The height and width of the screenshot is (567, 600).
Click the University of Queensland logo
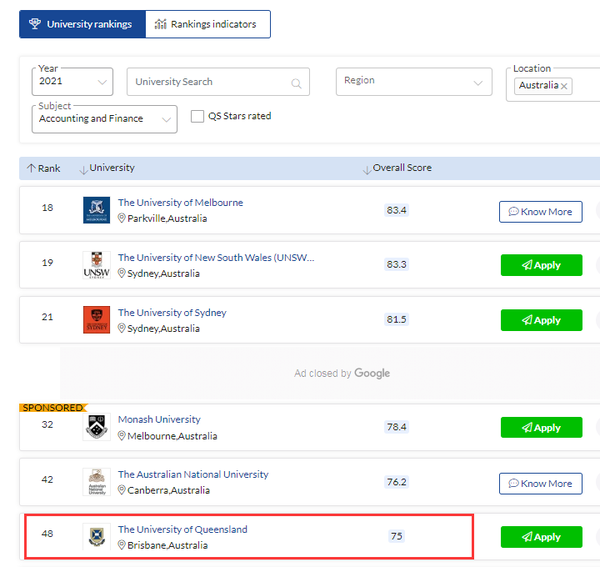96,536
